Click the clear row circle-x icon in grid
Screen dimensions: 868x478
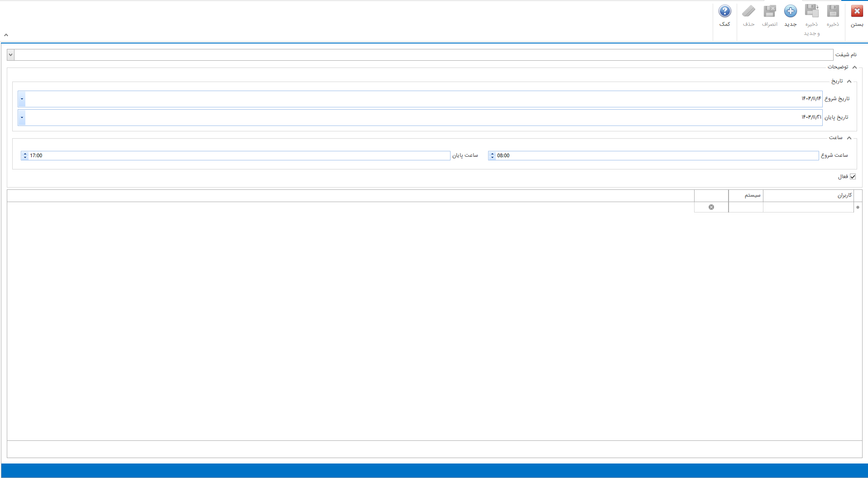[x=711, y=207]
